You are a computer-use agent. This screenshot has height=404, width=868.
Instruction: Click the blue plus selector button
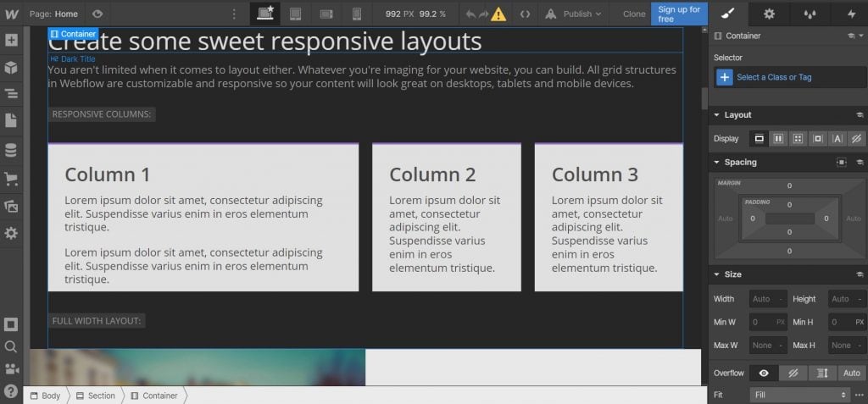[725, 77]
